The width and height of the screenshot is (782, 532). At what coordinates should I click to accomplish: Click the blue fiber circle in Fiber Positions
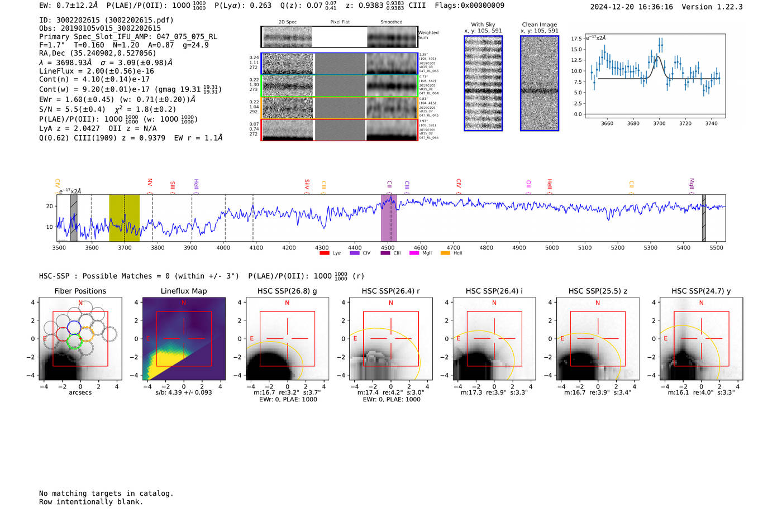tap(74, 328)
